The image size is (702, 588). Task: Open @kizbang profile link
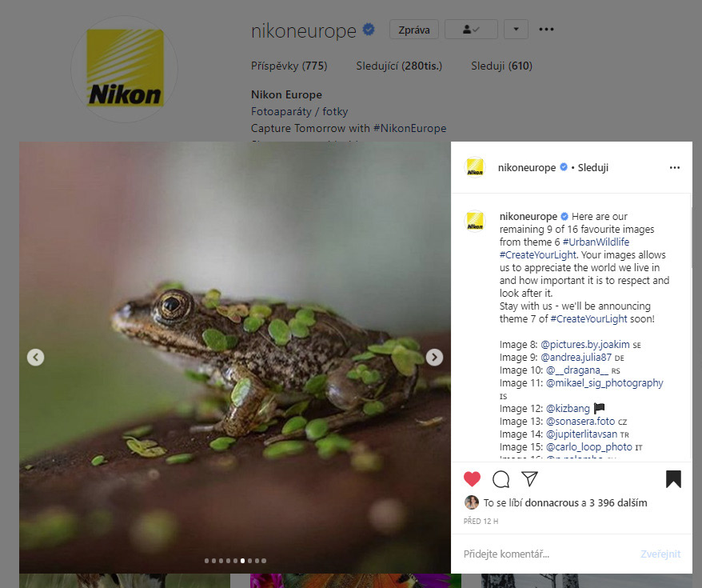pyautogui.click(x=568, y=409)
